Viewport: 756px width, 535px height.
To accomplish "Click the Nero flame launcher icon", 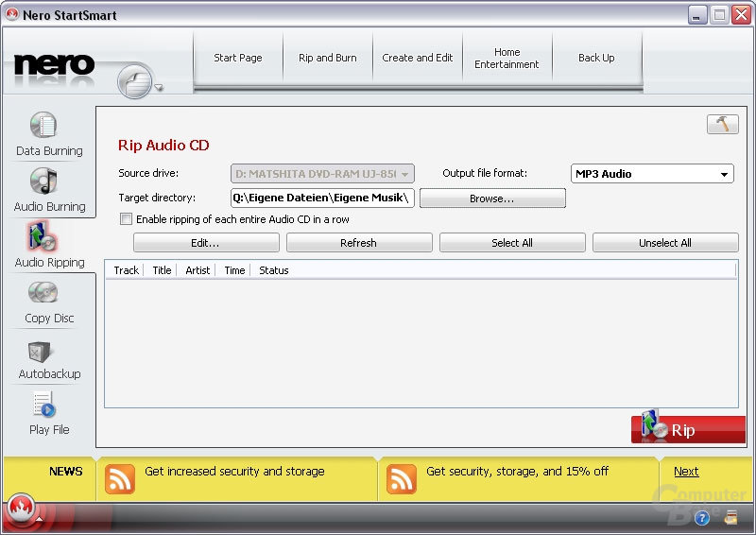I will pyautogui.click(x=20, y=508).
